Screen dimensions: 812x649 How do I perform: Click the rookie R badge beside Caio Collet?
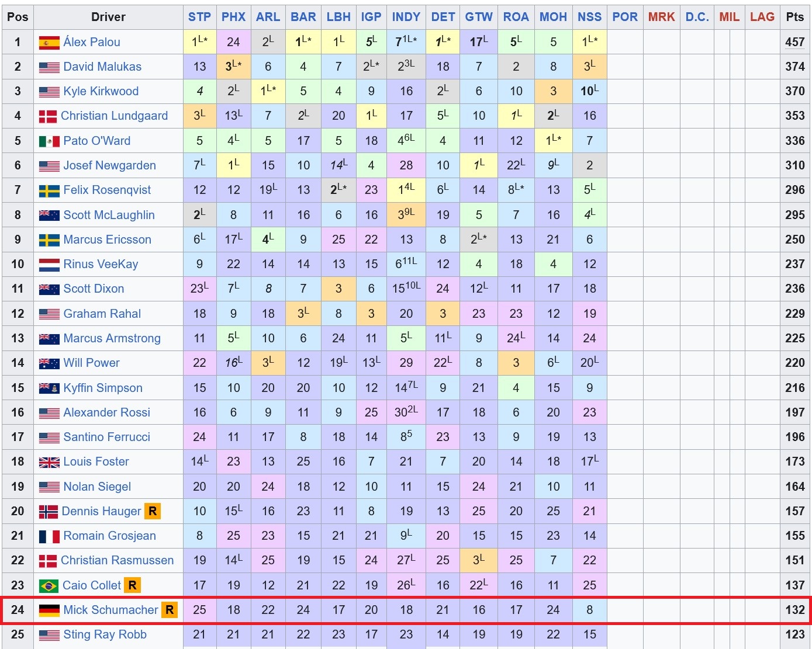[x=133, y=585]
